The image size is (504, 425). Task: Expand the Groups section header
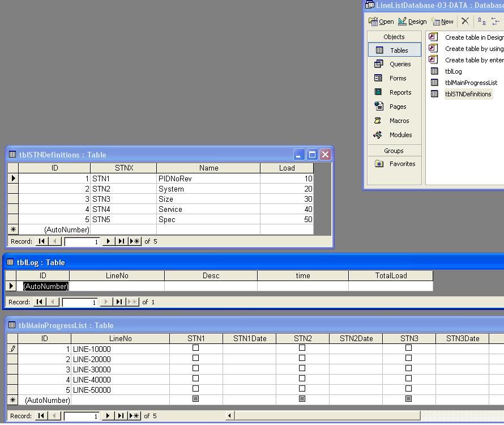pyautogui.click(x=394, y=151)
